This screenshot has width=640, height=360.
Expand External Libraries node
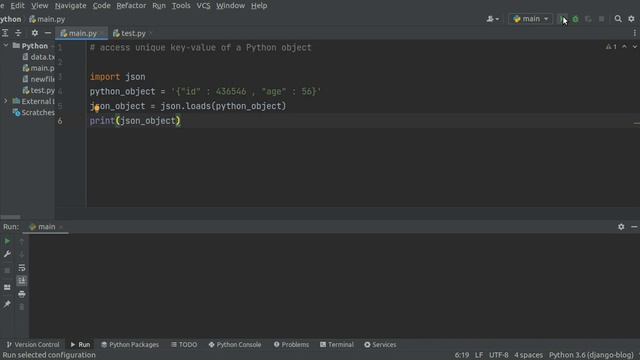(x=6, y=101)
